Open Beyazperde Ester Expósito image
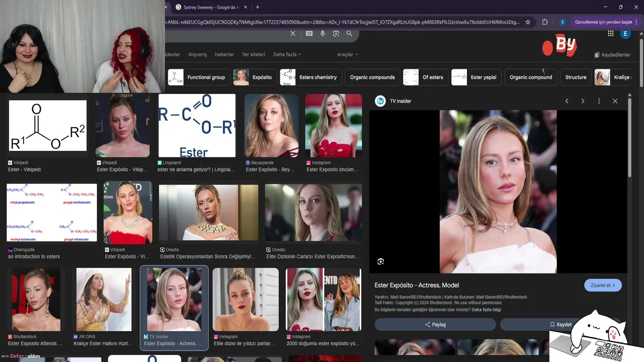644x362 pixels. tap(271, 126)
